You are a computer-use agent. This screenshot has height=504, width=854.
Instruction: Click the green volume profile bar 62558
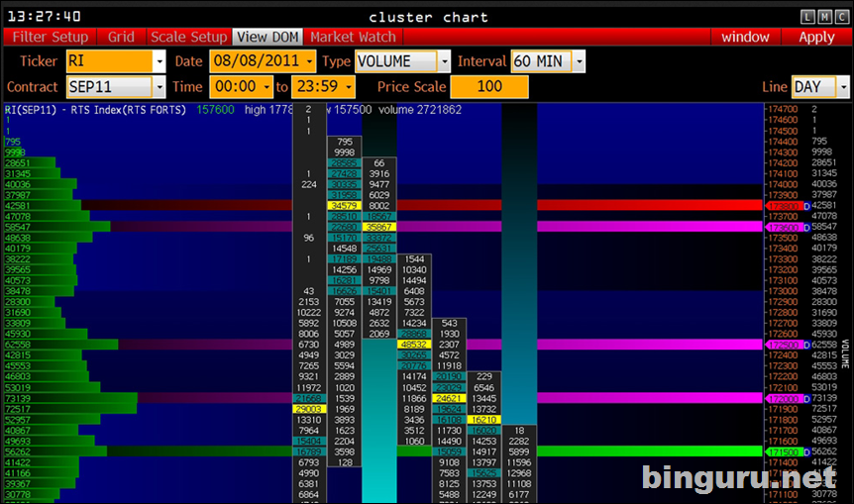61,345
